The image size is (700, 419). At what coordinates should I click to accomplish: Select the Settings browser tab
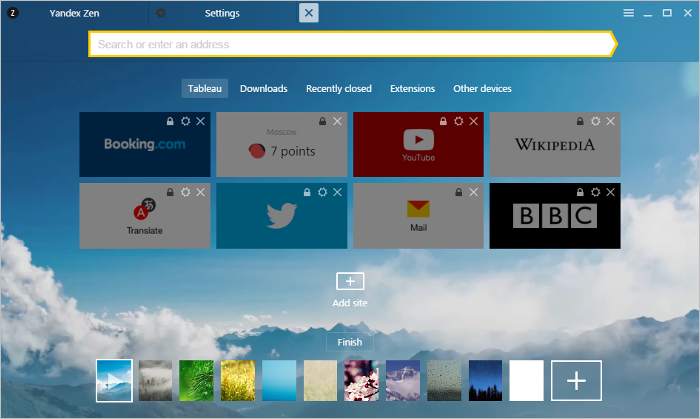click(x=222, y=13)
